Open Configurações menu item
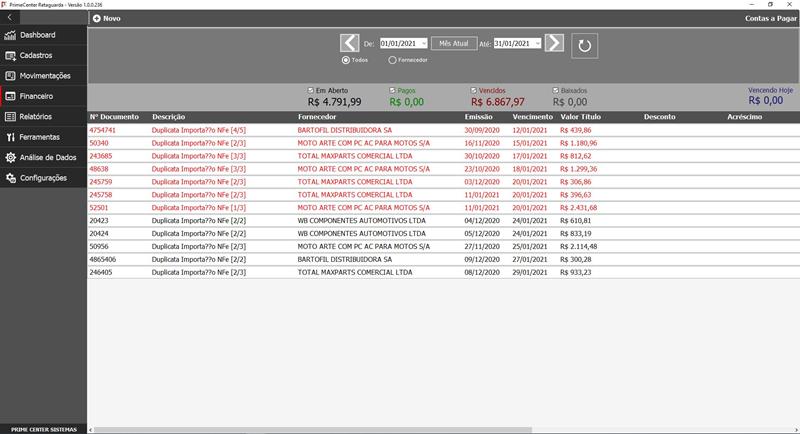800x434 pixels. 44,178
